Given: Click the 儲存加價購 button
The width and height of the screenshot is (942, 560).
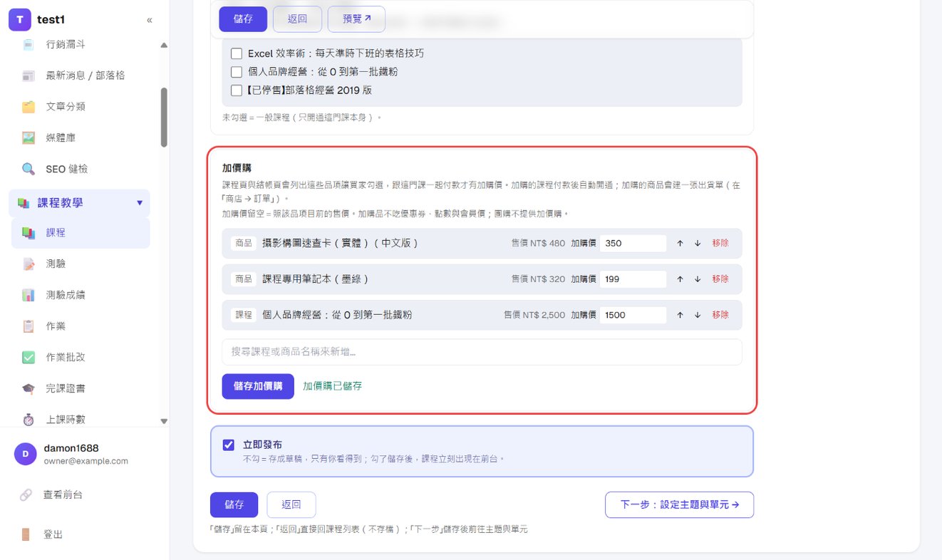Looking at the screenshot, I should (x=258, y=386).
